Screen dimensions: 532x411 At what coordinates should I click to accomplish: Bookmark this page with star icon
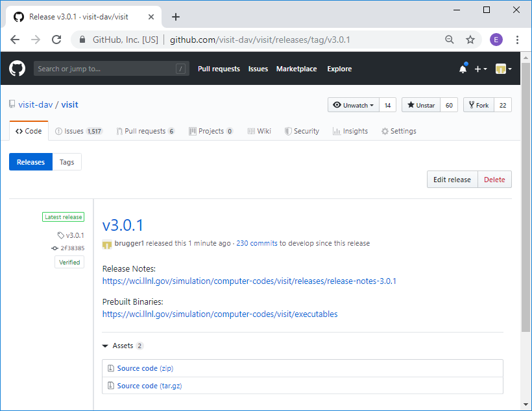(x=470, y=40)
